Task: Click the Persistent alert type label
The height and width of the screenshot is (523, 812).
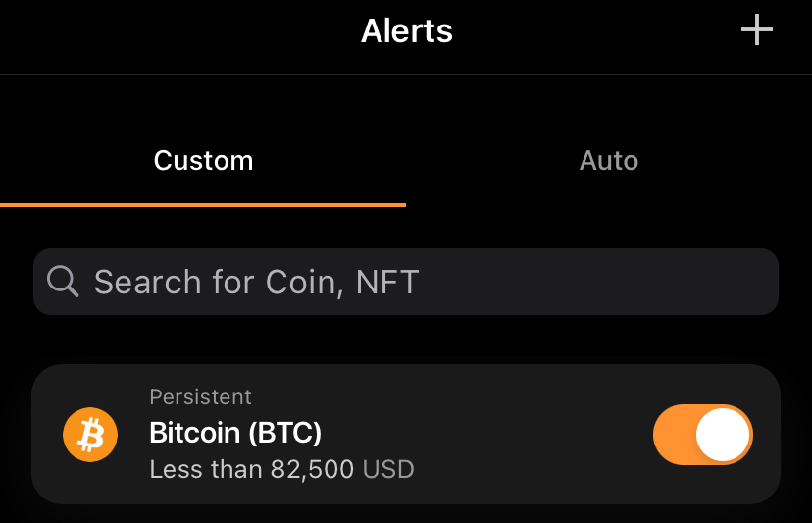Action: click(200, 397)
